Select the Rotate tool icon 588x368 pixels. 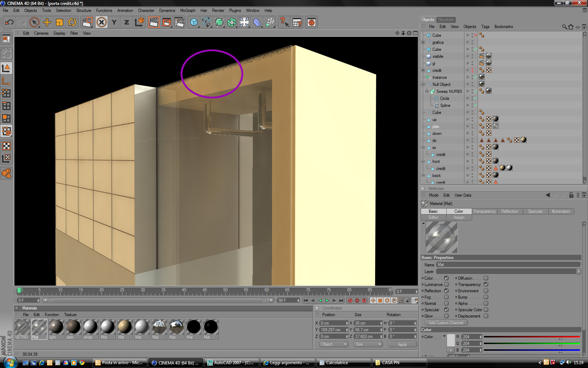72,22
